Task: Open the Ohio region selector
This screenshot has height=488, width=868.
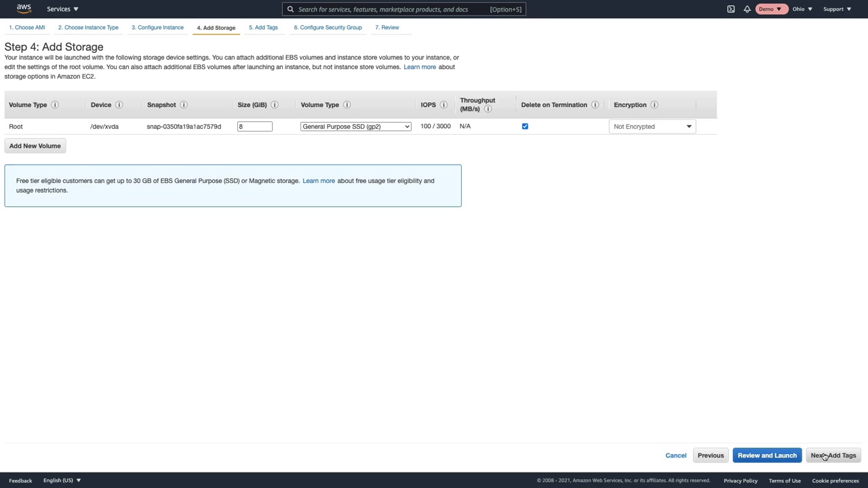Action: [802, 9]
